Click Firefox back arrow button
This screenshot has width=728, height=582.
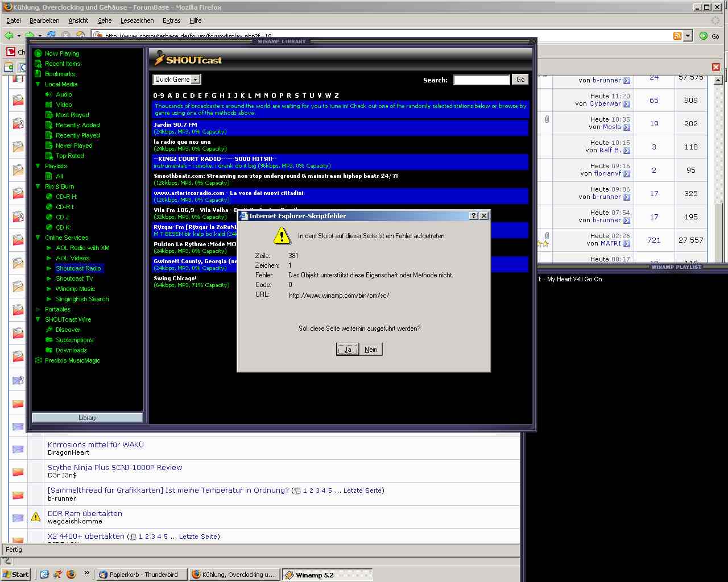point(9,35)
